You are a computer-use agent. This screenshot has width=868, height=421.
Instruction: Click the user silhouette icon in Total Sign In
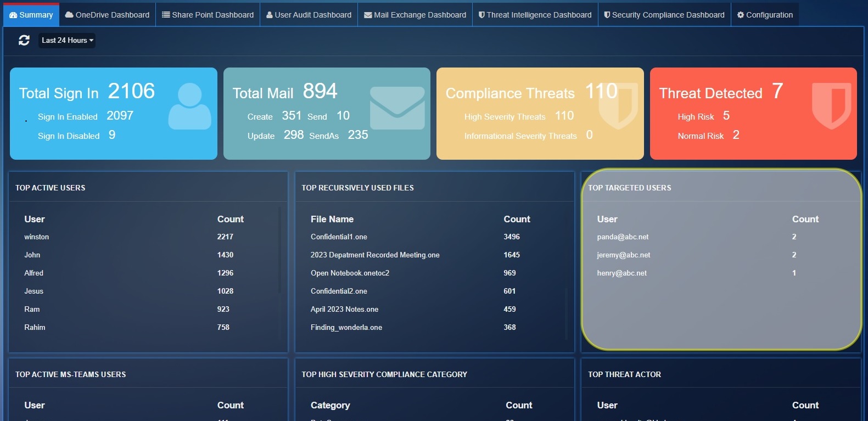pyautogui.click(x=189, y=106)
